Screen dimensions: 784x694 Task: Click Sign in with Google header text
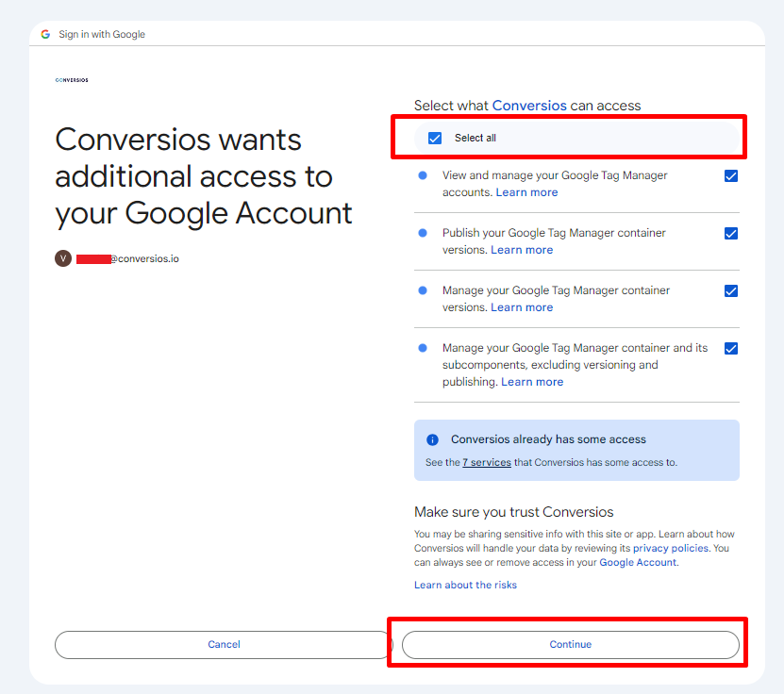click(x=102, y=34)
